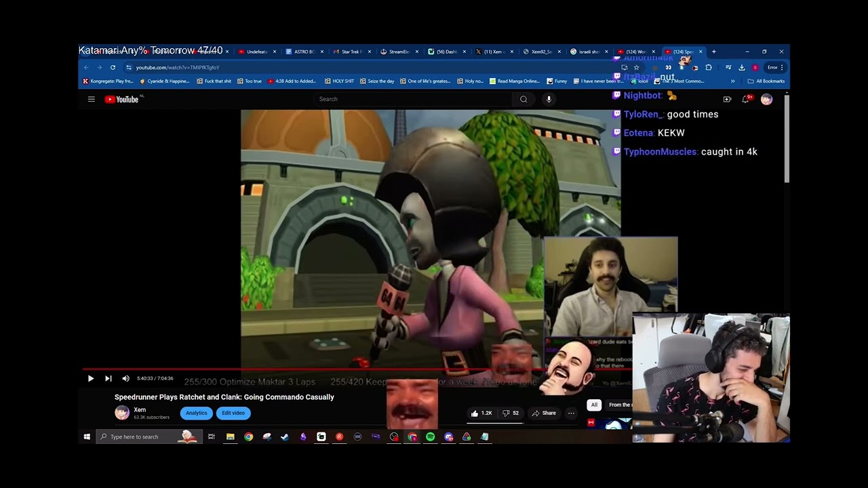This screenshot has width=868, height=488.
Task: Open File Explorer from the taskbar
Action: [x=231, y=437]
